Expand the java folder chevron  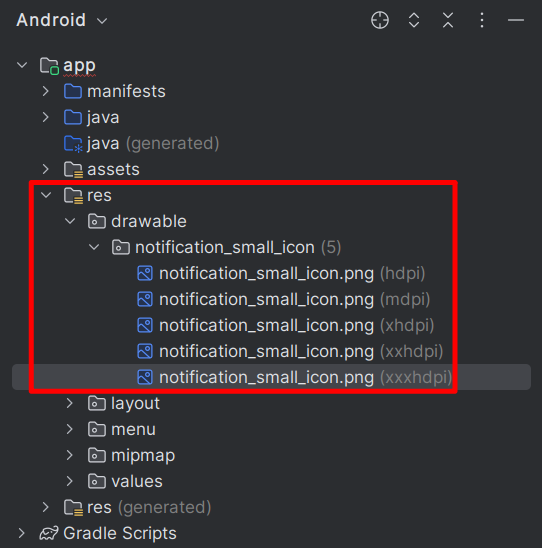(x=45, y=117)
